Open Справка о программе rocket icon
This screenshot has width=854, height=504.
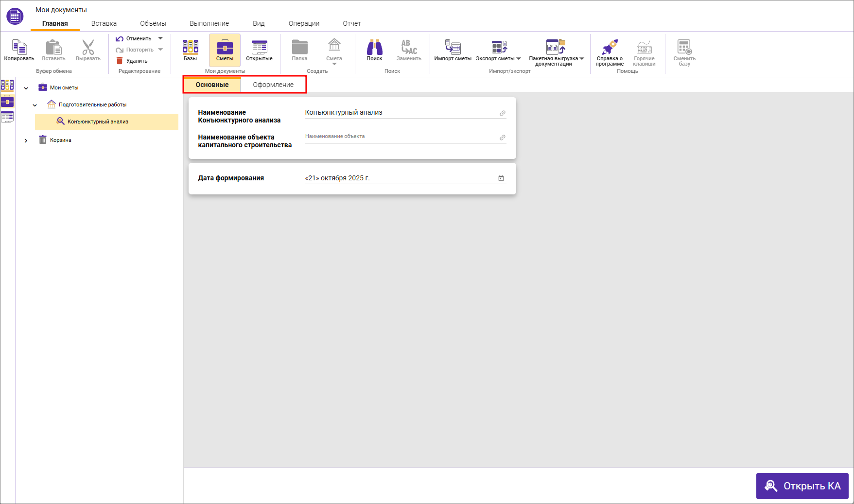610,47
